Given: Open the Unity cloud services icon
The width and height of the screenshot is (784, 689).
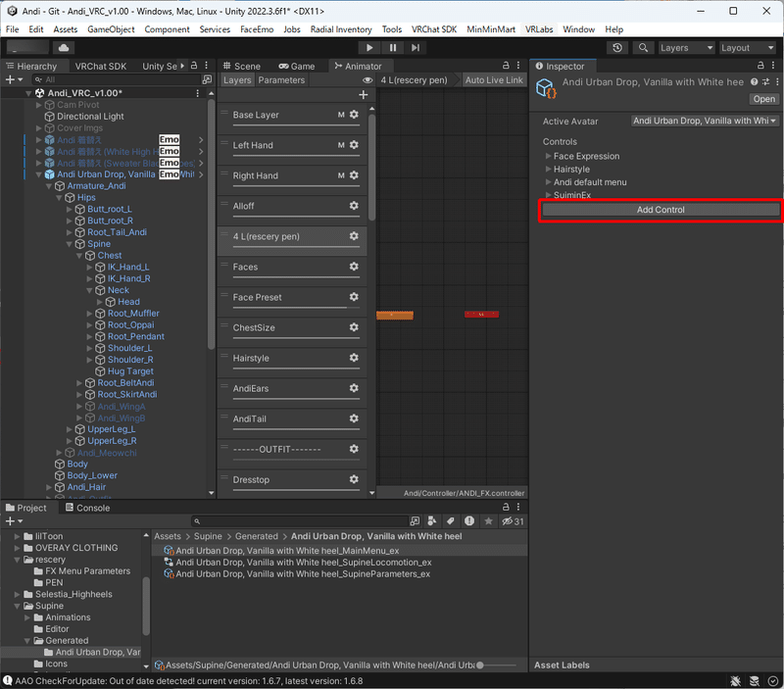Looking at the screenshot, I should pos(64,47).
